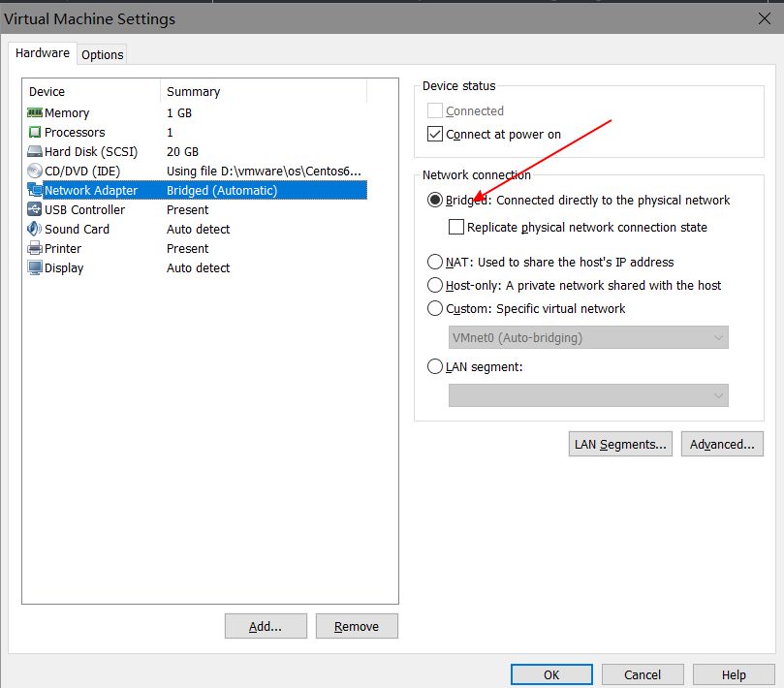Select USB Controller row label

[x=84, y=210]
